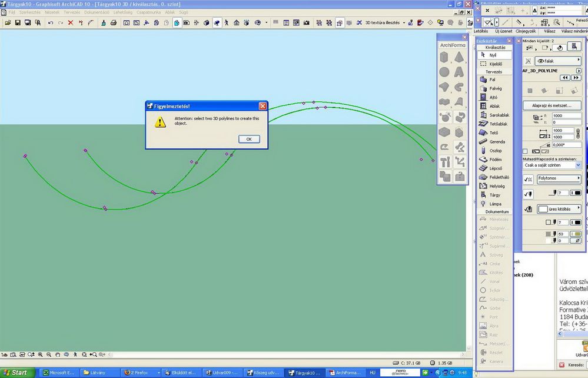
Task: Open the Dokumentáció menu
Action: click(x=97, y=12)
